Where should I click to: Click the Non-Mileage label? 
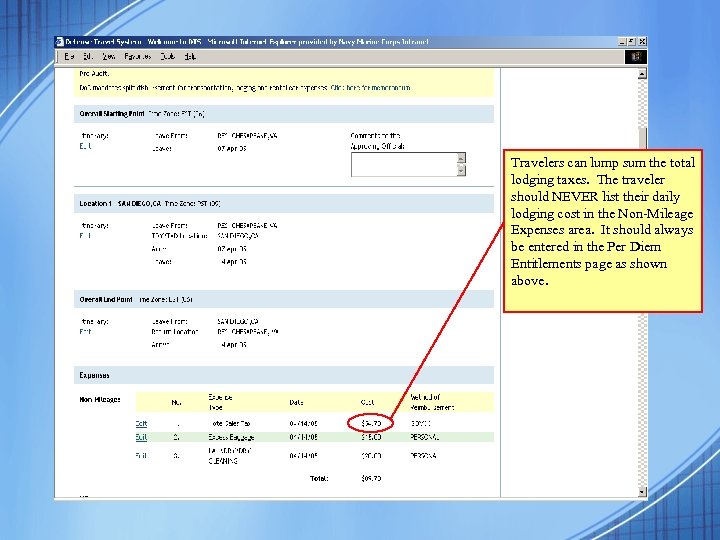point(100,399)
